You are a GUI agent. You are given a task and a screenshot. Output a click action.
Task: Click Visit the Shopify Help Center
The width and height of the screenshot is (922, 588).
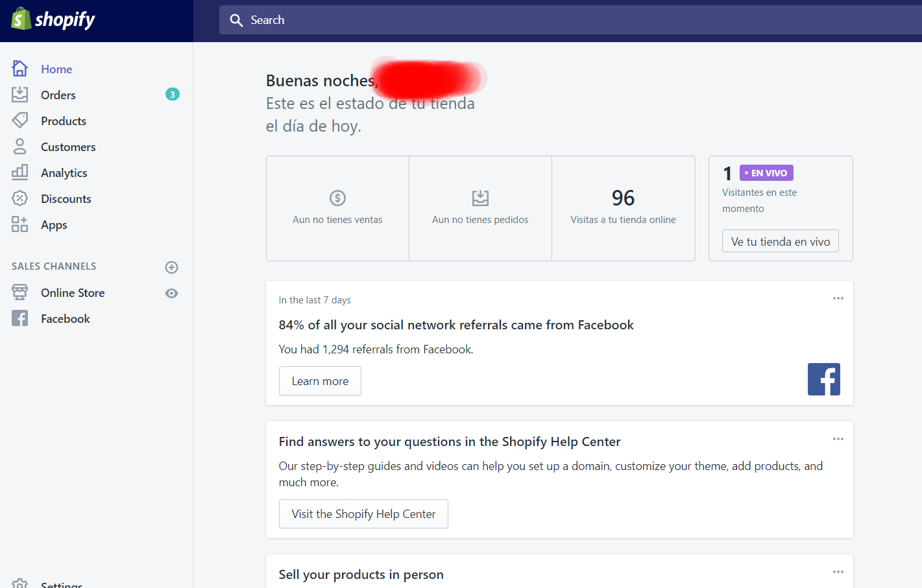click(x=363, y=514)
